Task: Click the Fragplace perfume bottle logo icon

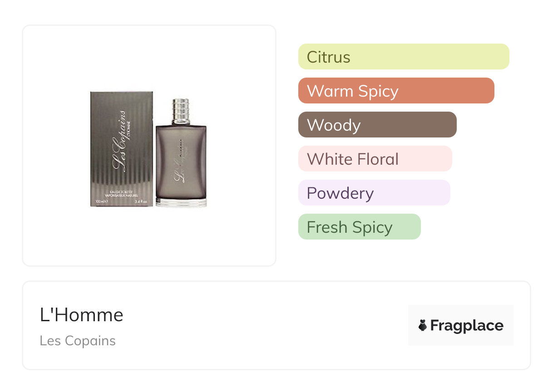Action: 423,326
